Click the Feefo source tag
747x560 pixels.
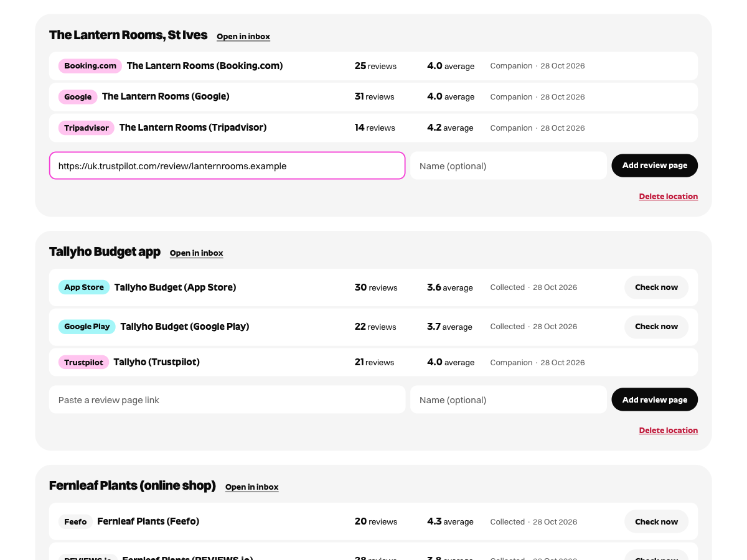75,521
